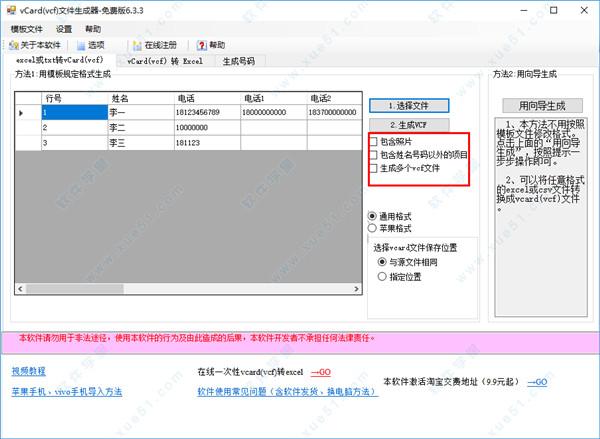Enable the 包含照片 checkbox
This screenshot has height=439, width=600.
pyautogui.click(x=374, y=142)
